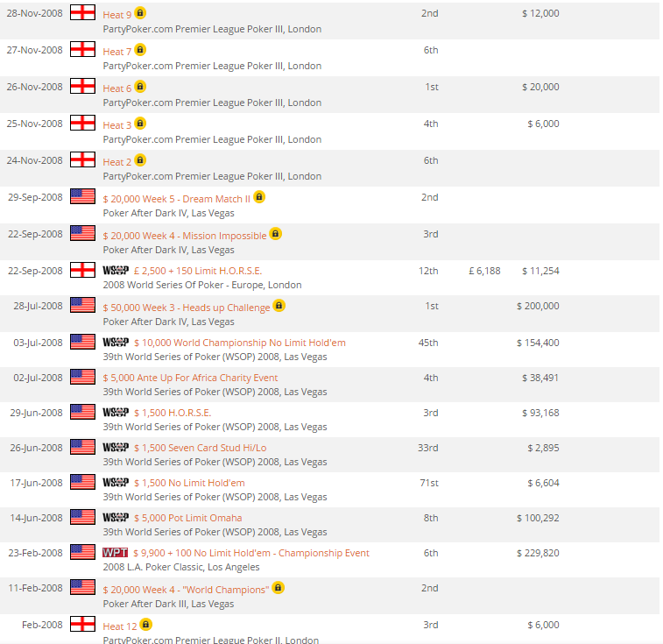Click England flag on the WSOP Europe H.O.R.S.E. row

point(82,270)
